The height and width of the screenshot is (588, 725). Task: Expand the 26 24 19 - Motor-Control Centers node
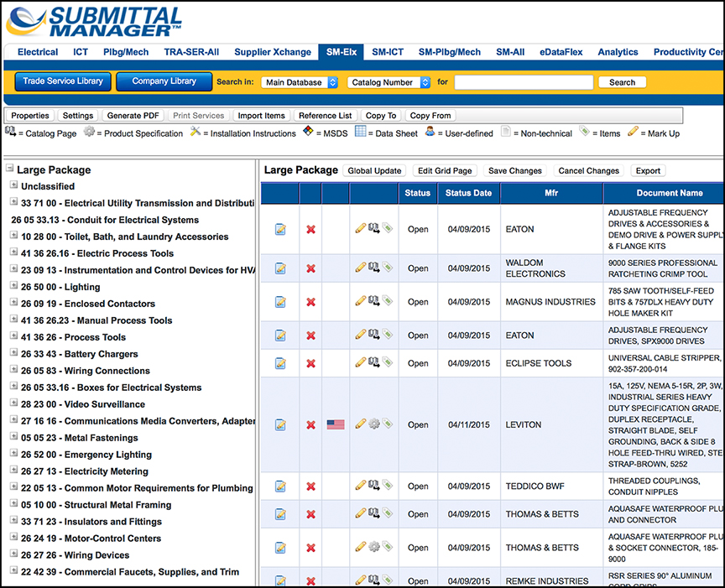click(x=14, y=537)
